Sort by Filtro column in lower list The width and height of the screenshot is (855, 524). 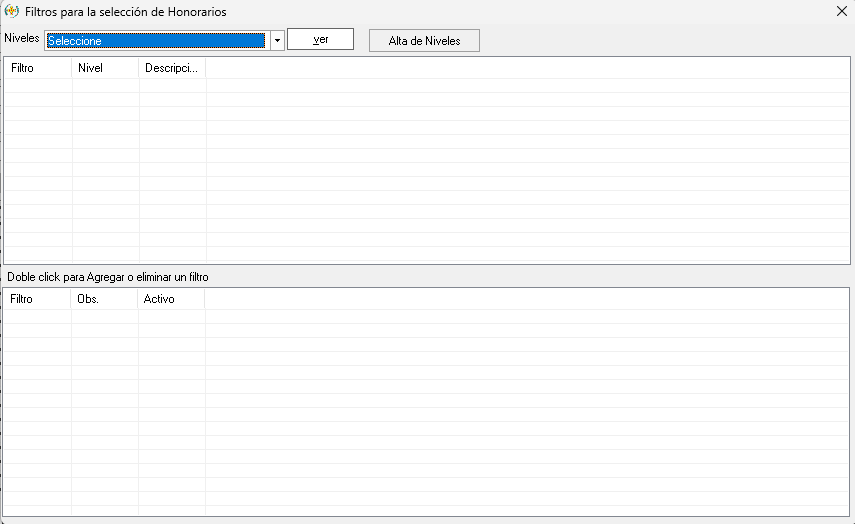37,299
